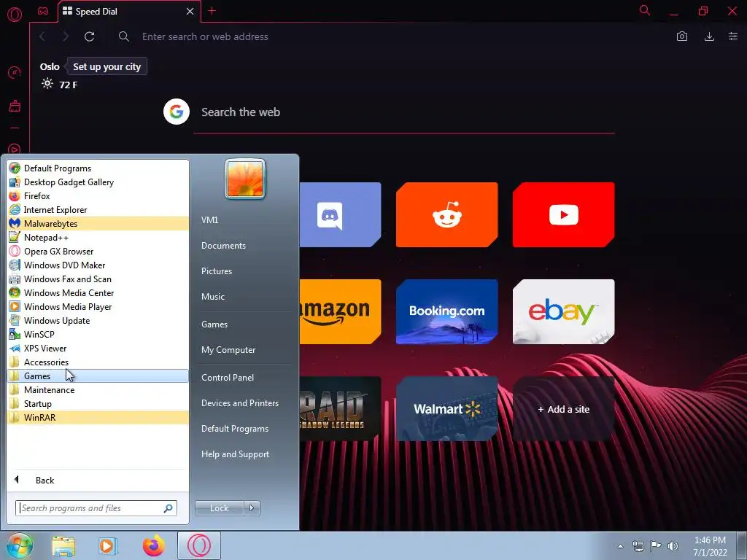Image resolution: width=747 pixels, height=560 pixels.
Task: Expand the Games folder in programs list
Action: point(98,376)
